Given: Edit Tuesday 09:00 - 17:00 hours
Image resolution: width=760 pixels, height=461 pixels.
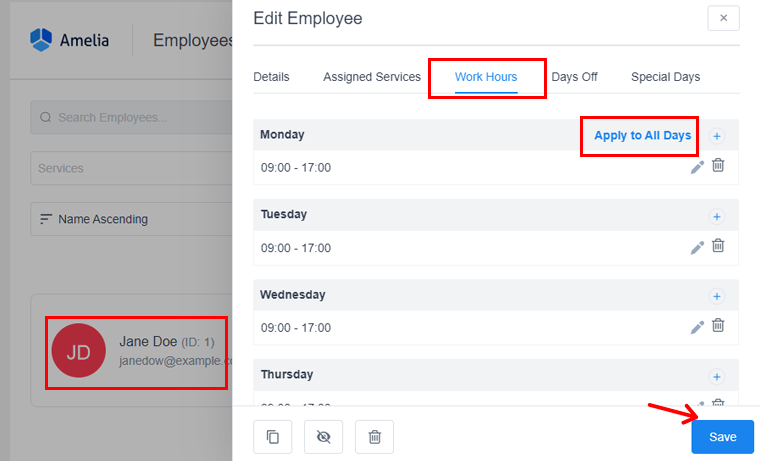Looking at the screenshot, I should pyautogui.click(x=697, y=248).
